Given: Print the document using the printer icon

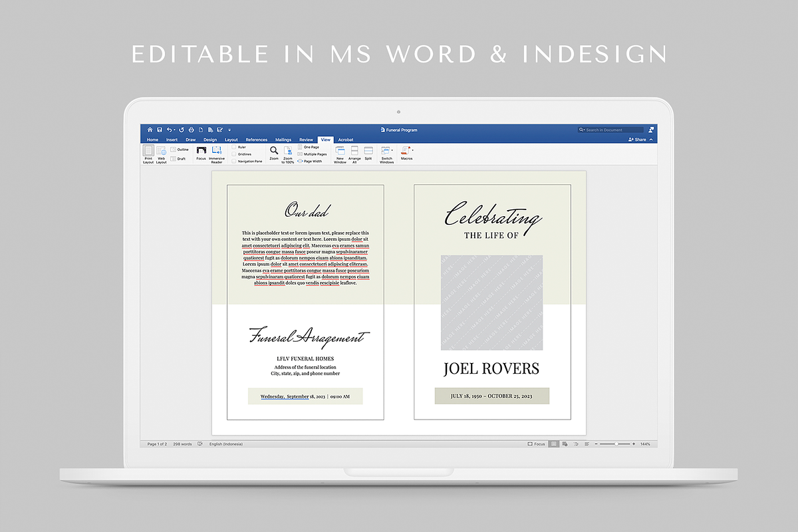Looking at the screenshot, I should (191, 130).
